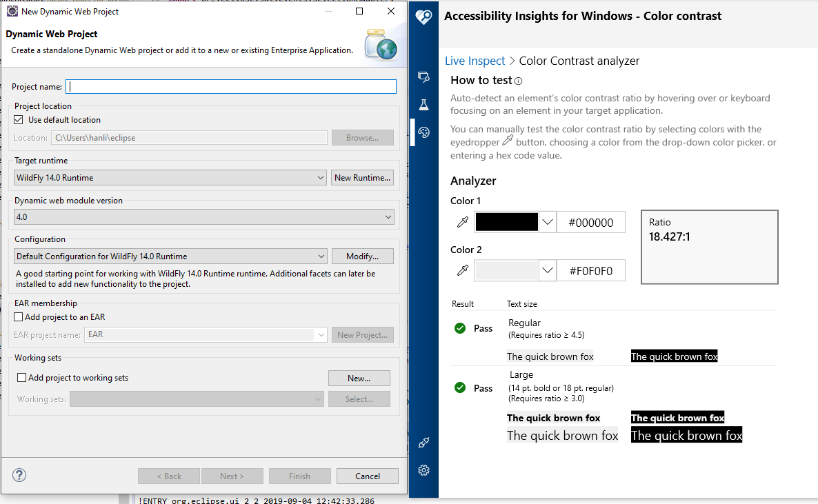Screen dimensions: 818x504
Task: Select the Live Inspect sidebar icon
Action: point(423,77)
